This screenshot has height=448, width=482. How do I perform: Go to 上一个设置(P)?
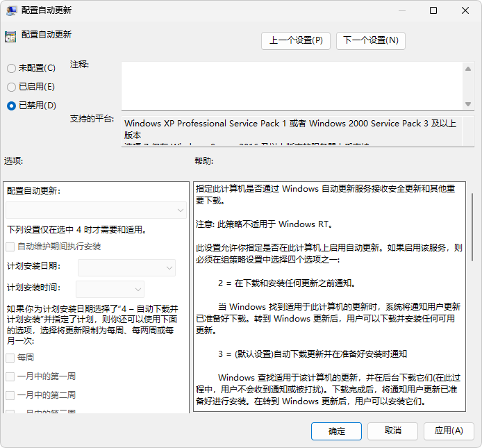point(296,40)
